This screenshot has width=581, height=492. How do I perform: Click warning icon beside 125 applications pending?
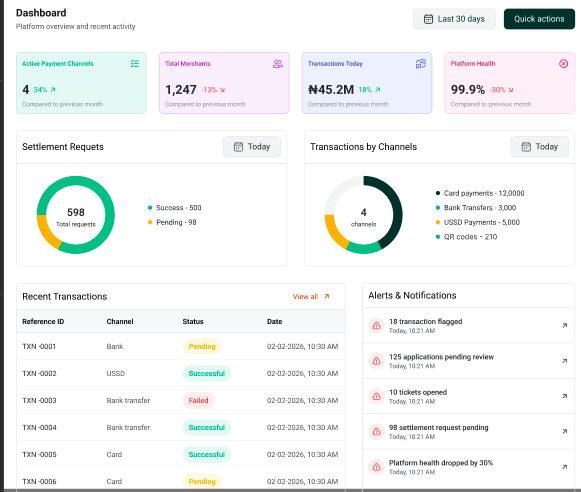point(376,361)
